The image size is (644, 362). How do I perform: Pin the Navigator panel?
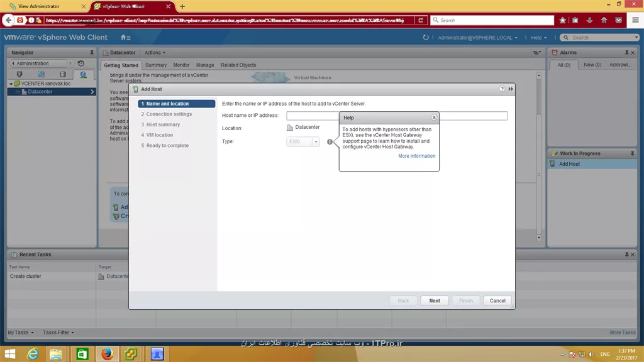(92, 53)
